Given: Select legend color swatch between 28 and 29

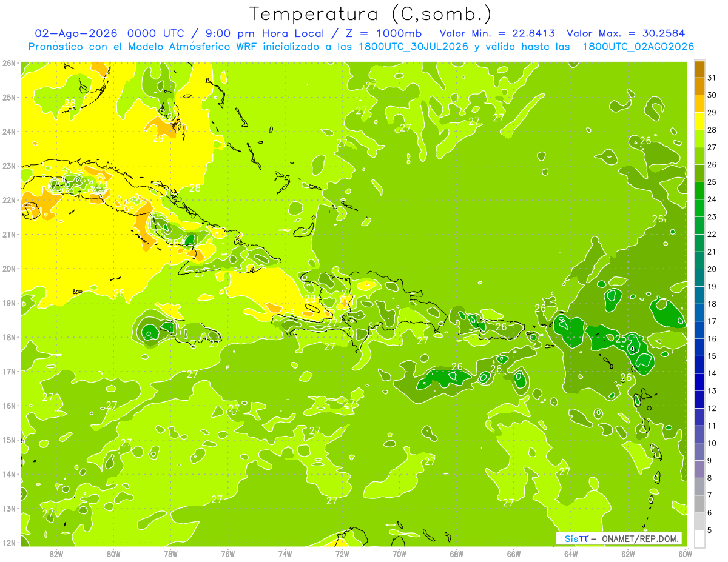Looking at the screenshot, I should pos(699,121).
